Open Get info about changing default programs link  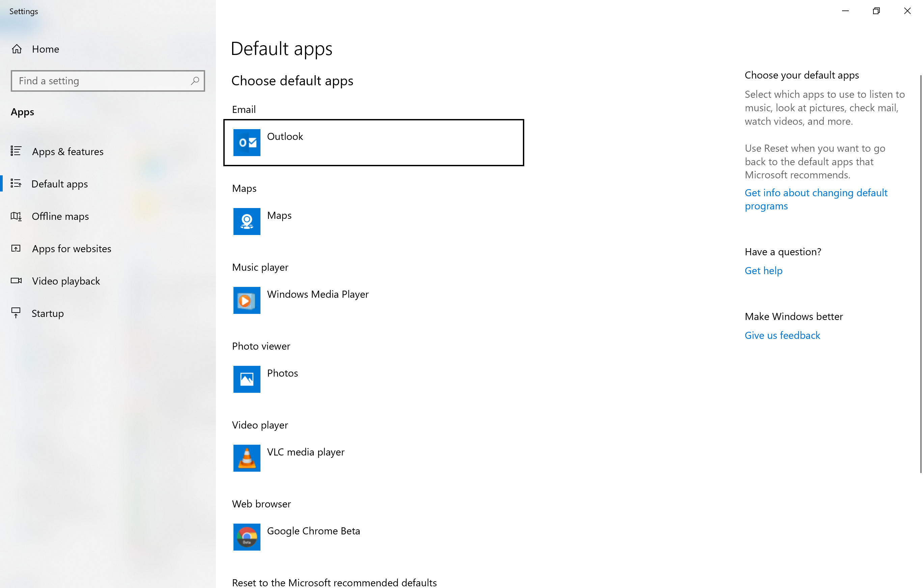tap(816, 199)
